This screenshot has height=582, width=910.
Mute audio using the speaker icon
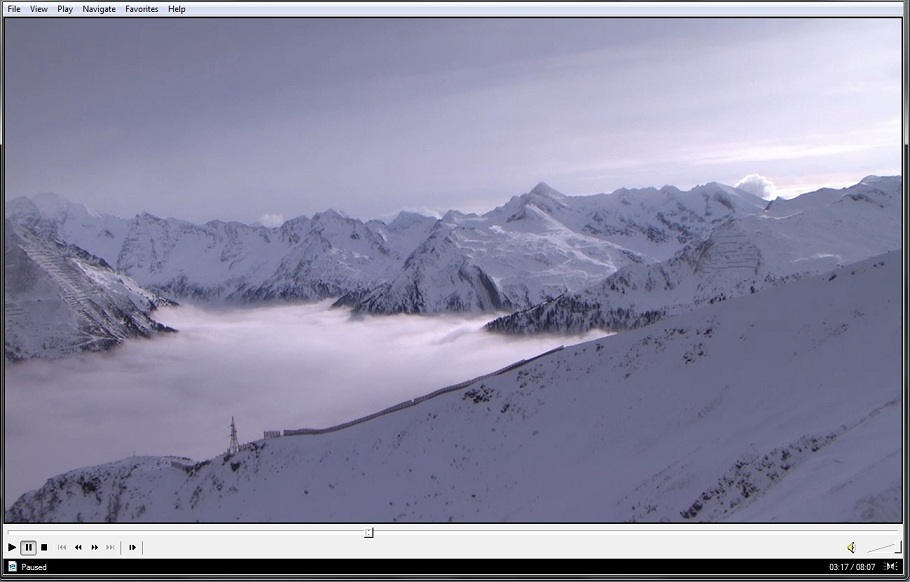(x=851, y=547)
